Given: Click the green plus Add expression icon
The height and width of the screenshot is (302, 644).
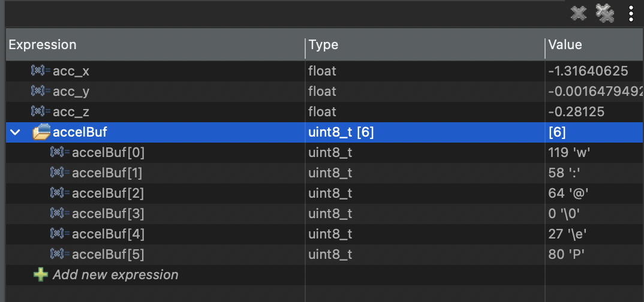Looking at the screenshot, I should [40, 275].
